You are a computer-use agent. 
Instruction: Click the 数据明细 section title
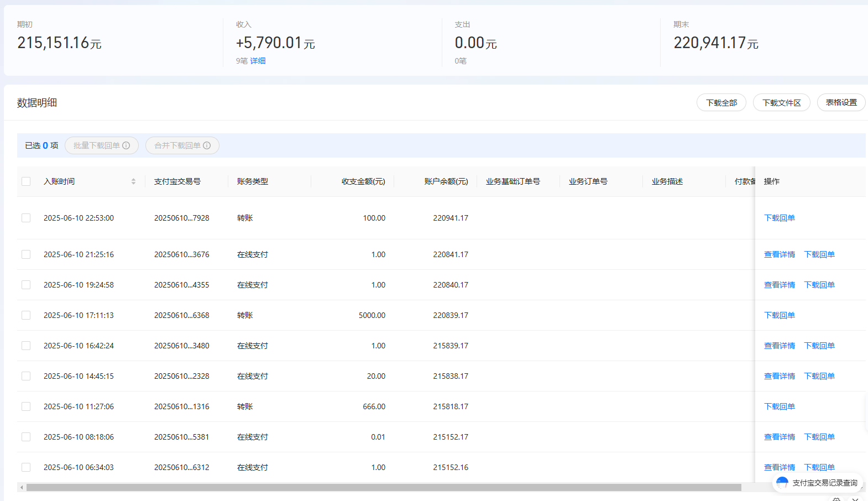(x=37, y=102)
